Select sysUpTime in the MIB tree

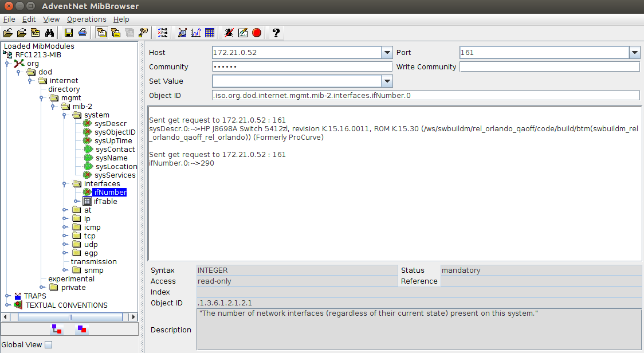[113, 140]
